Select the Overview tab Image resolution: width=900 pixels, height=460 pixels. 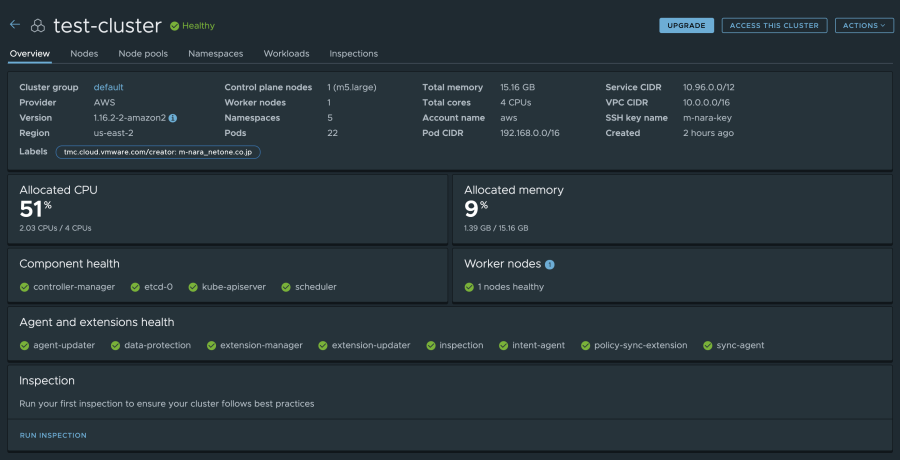[x=30, y=53]
